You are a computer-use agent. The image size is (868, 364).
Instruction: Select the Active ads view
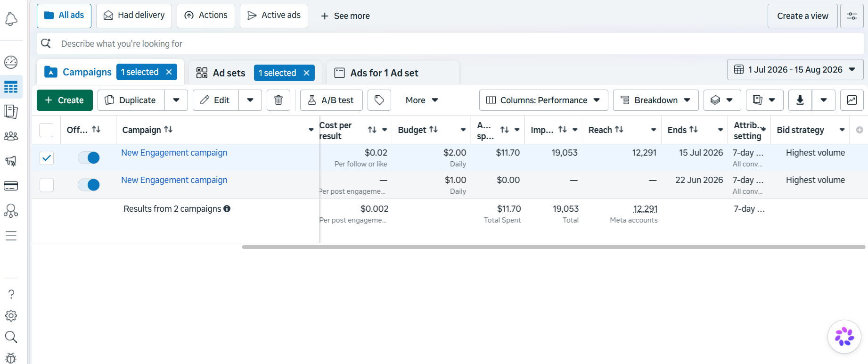point(274,16)
